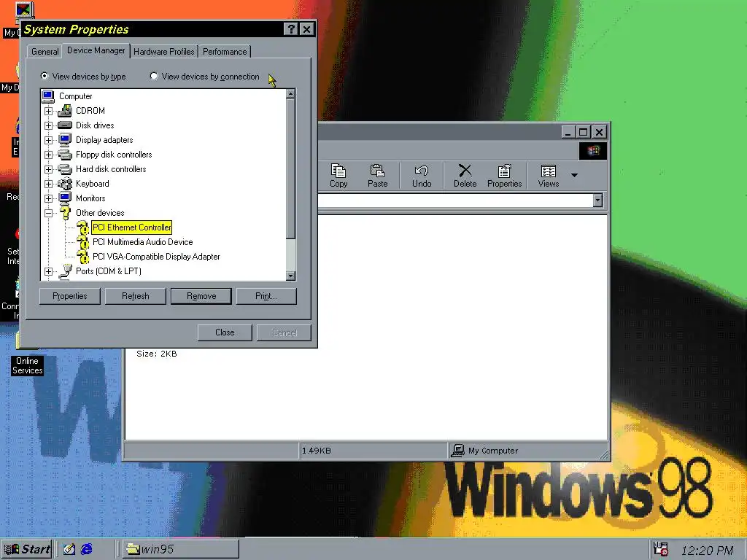Open the Start menu
The height and width of the screenshot is (560, 747).
27,549
